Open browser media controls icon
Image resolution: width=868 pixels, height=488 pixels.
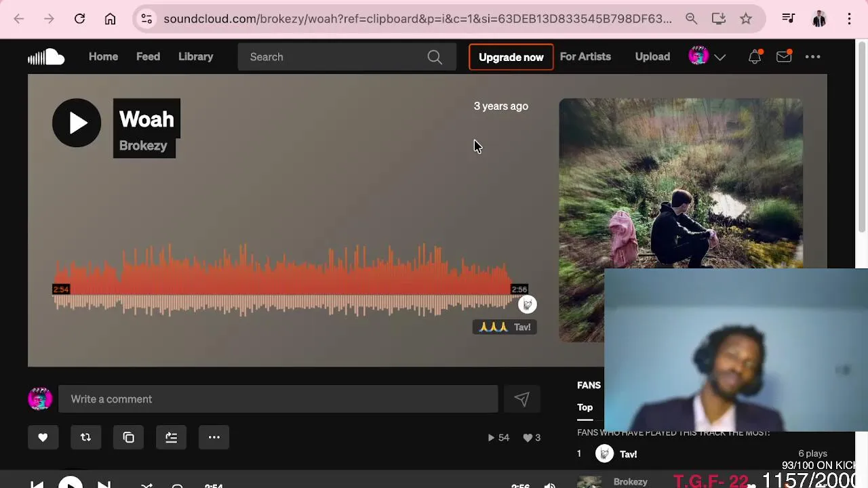788,19
